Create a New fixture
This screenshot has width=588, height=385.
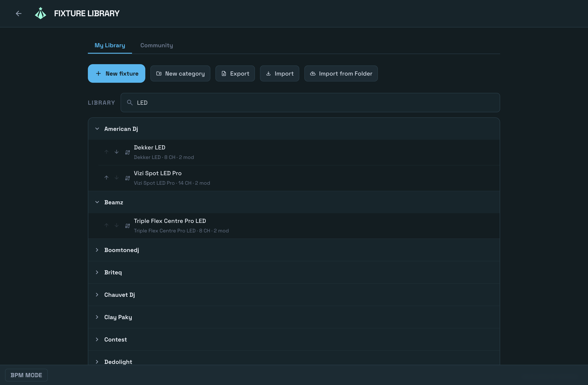[x=117, y=73]
